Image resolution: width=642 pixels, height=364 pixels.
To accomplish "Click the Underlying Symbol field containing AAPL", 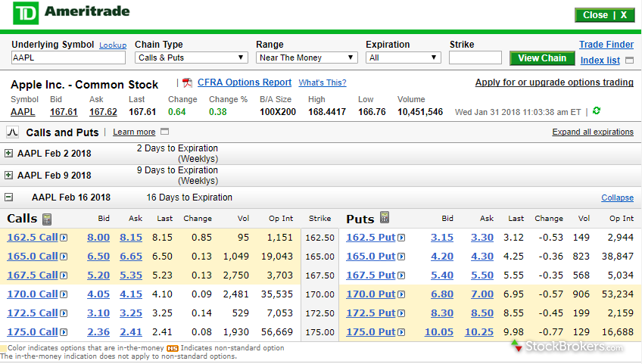I will (68, 58).
